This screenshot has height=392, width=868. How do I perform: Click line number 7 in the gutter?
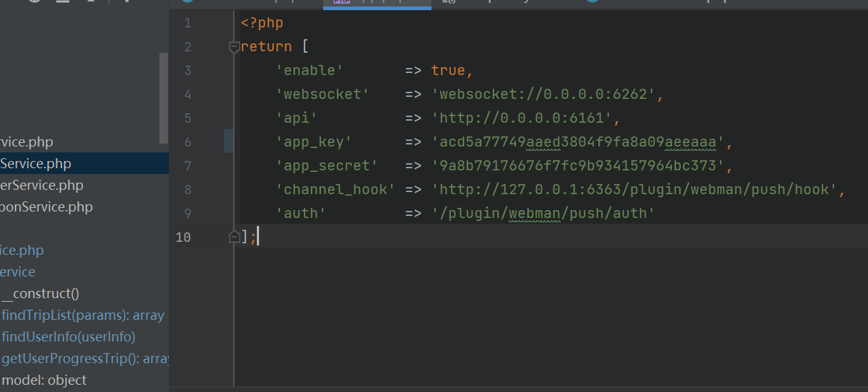pyautogui.click(x=188, y=166)
